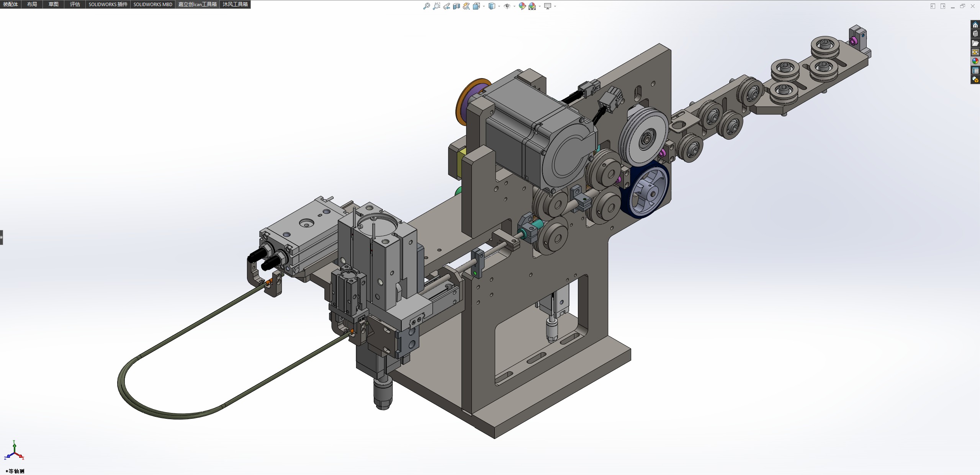Expand the View Orientation dropdown arrow
Viewport: 980px width, 475px height.
(x=484, y=6)
